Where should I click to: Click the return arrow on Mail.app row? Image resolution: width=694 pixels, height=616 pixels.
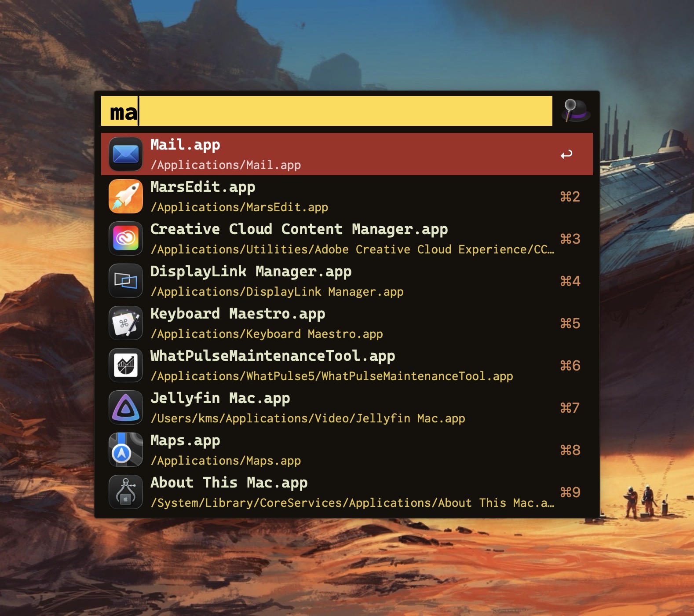pos(566,154)
